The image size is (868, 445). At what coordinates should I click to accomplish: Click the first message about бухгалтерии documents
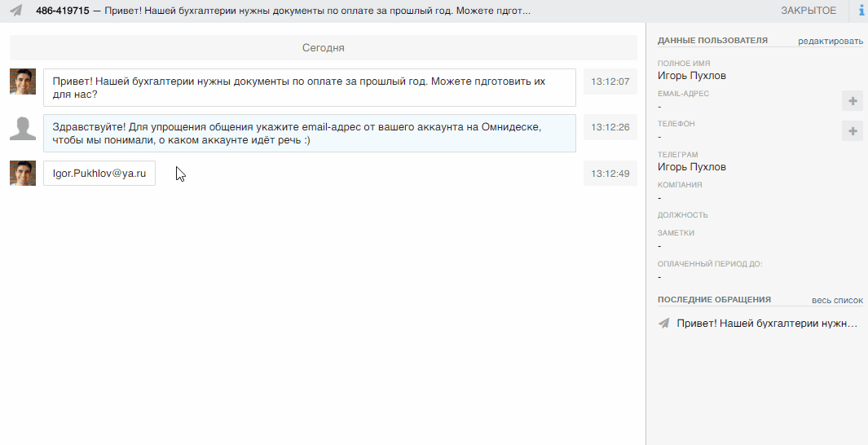click(309, 88)
